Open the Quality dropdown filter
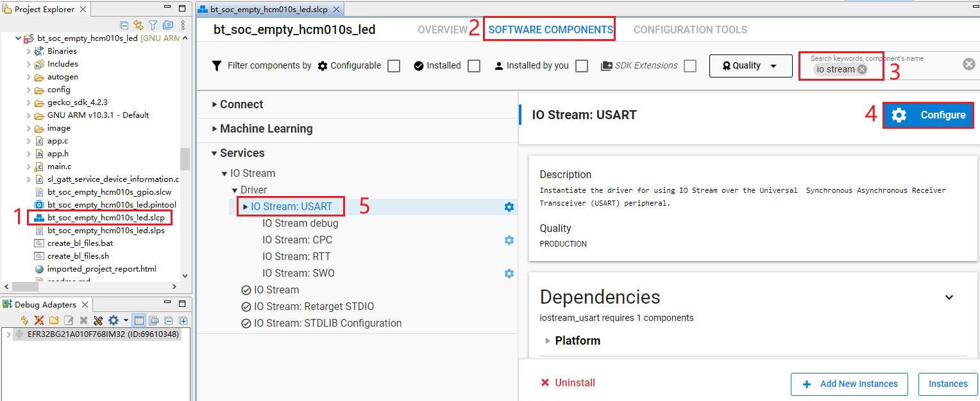 pos(750,65)
